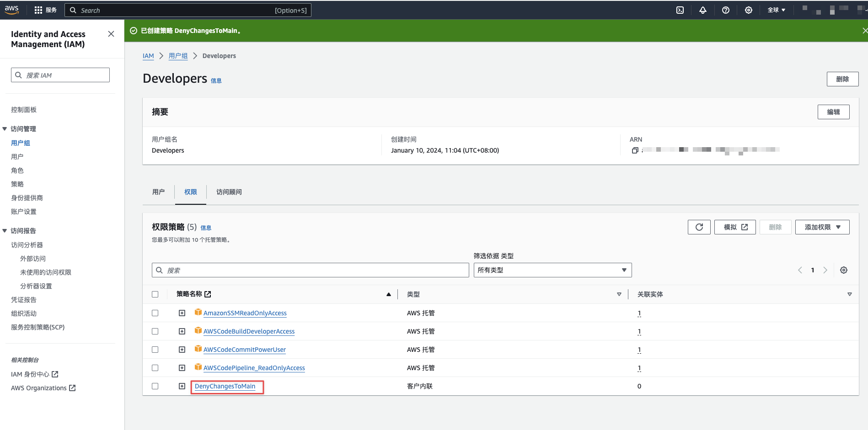Dismiss the green policy created banner

pyautogui.click(x=864, y=31)
